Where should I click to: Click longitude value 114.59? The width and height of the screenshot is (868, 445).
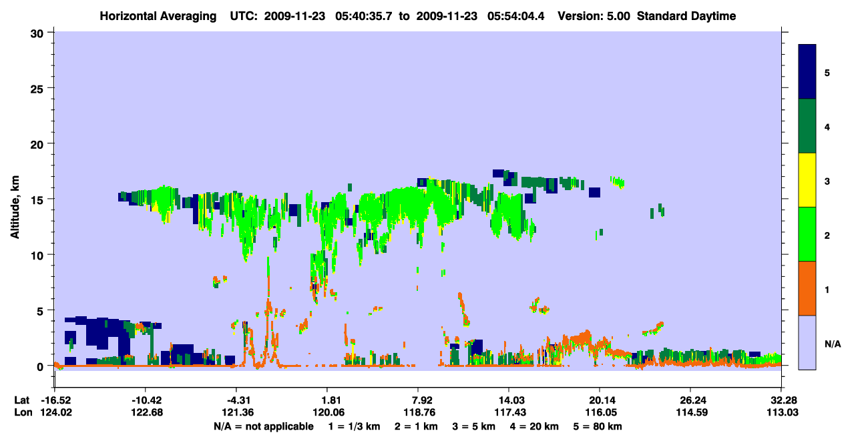point(690,412)
